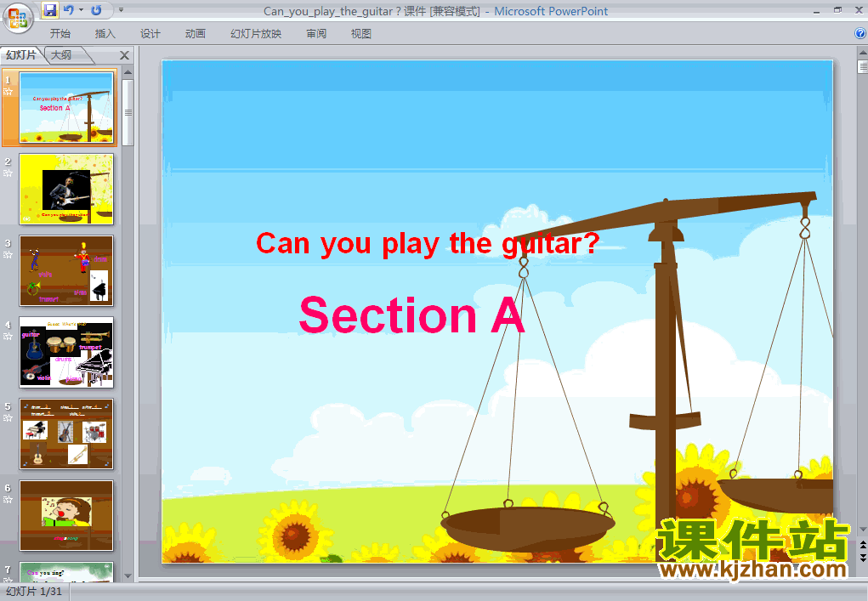This screenshot has height=601, width=868.
Task: Open the Customize Quick Access Toolbar dropdown
Action: tap(121, 10)
